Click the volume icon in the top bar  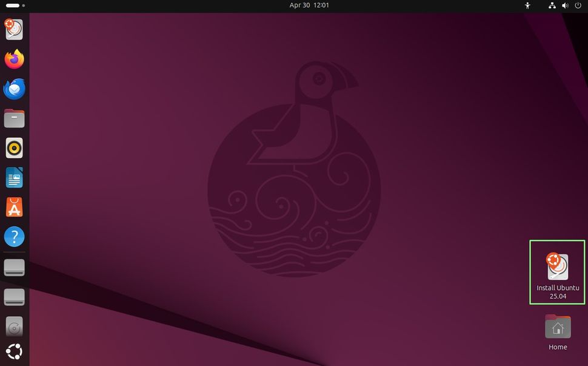tap(565, 5)
